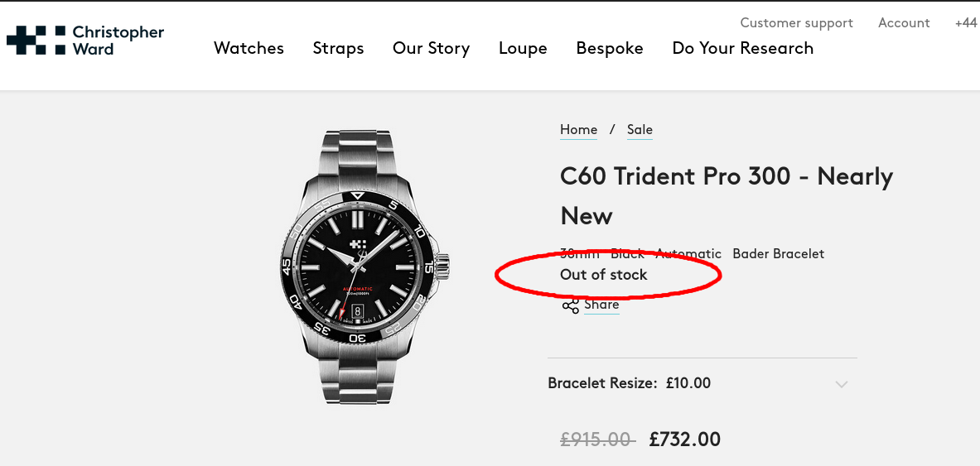Viewport: 980px width, 466px height.
Task: Open the Account link
Action: point(904,22)
